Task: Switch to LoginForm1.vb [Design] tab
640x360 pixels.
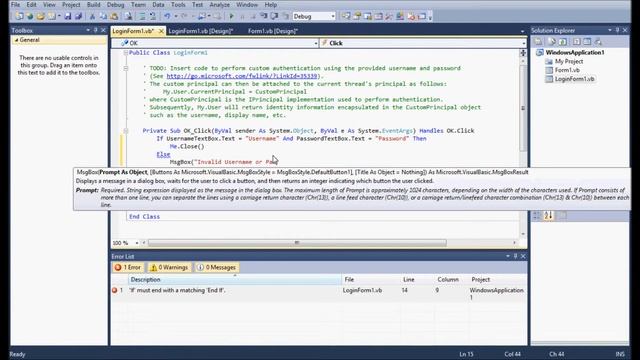Action: click(200, 31)
